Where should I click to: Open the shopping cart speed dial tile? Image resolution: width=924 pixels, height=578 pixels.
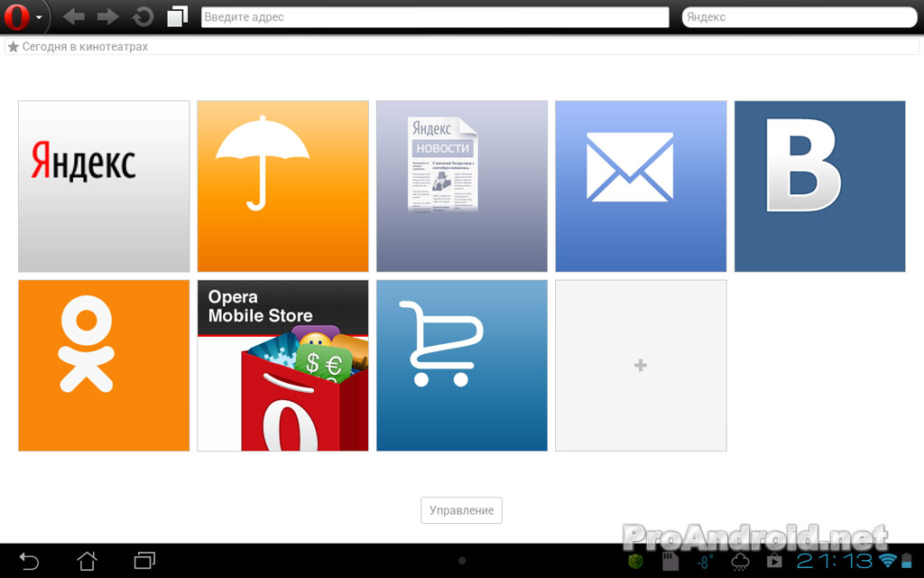[462, 366]
